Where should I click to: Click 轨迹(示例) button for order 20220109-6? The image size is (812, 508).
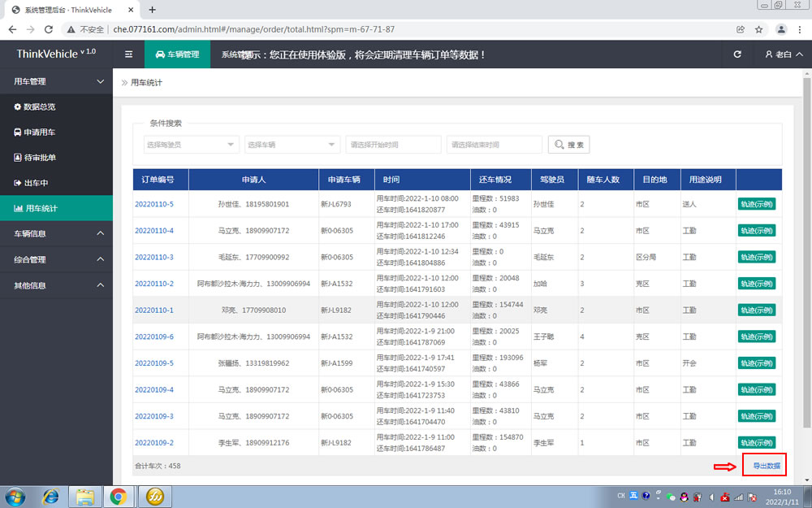click(x=757, y=336)
